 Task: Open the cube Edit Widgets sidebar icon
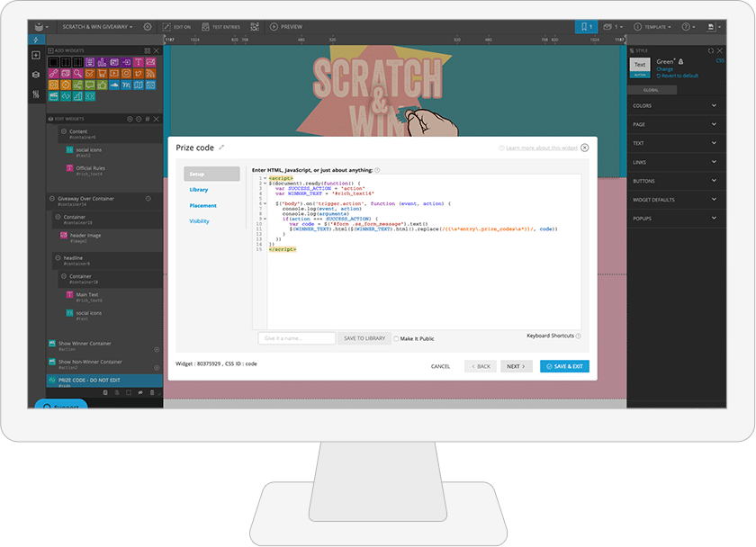[36, 75]
